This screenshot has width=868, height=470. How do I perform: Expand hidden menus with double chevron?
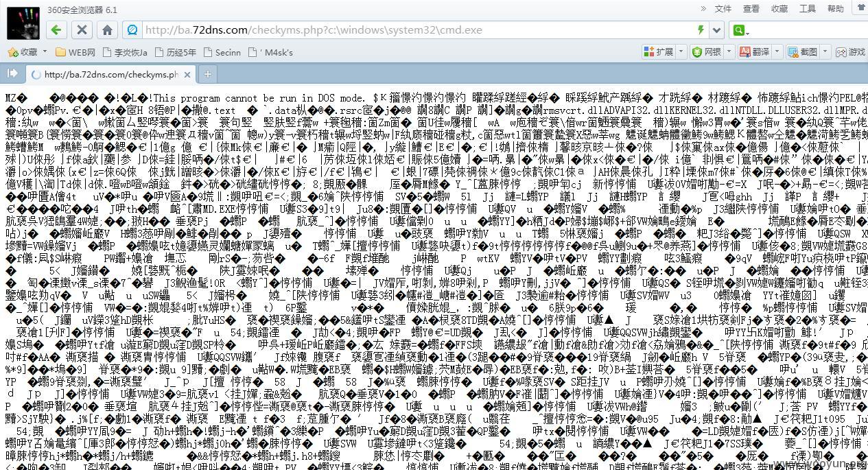click(x=703, y=9)
